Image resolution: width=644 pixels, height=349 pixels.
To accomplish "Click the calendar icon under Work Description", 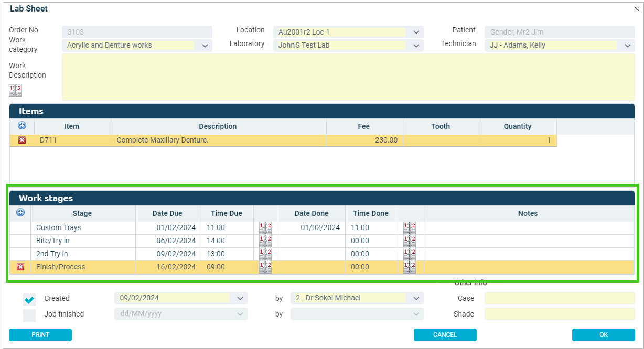I will [15, 91].
